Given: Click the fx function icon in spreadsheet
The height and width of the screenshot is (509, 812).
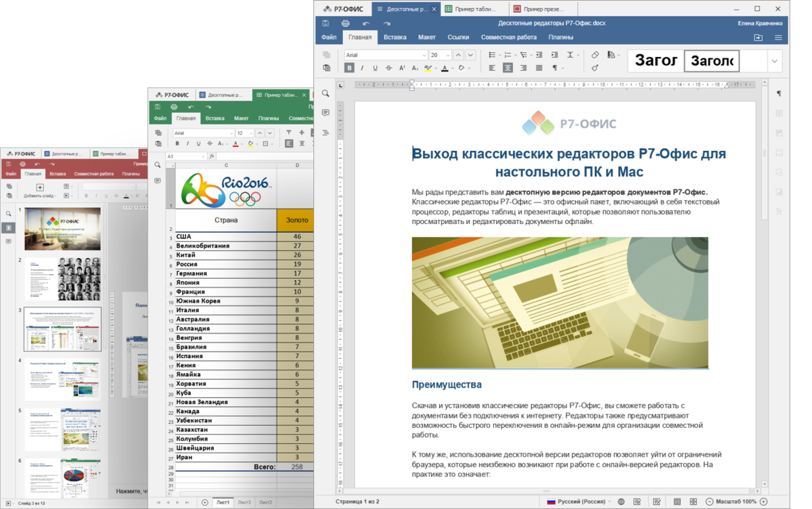Looking at the screenshot, I should pyautogui.click(x=212, y=156).
